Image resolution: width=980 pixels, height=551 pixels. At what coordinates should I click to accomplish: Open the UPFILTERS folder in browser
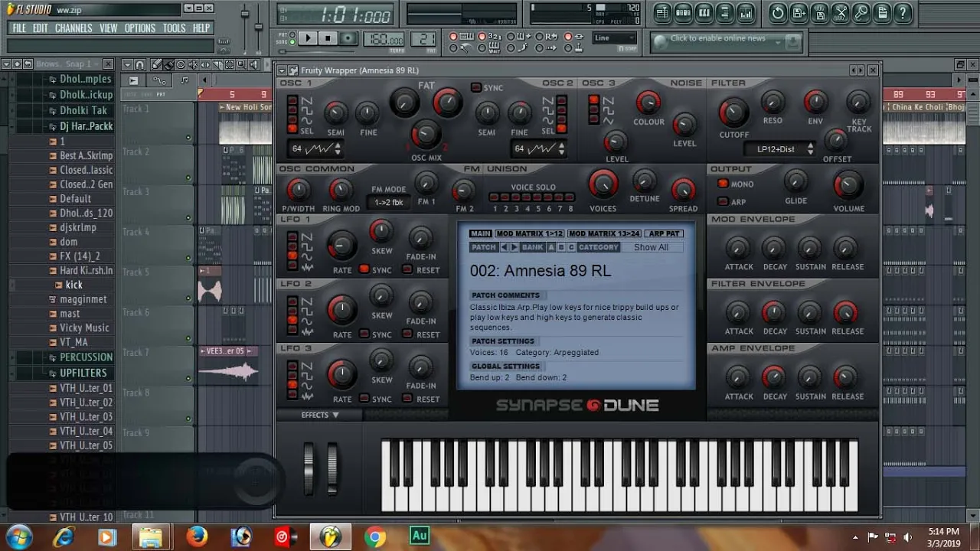pyautogui.click(x=83, y=373)
